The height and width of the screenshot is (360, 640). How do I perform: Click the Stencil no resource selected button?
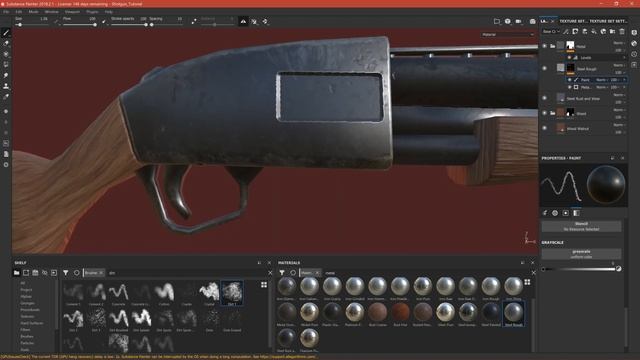point(581,227)
